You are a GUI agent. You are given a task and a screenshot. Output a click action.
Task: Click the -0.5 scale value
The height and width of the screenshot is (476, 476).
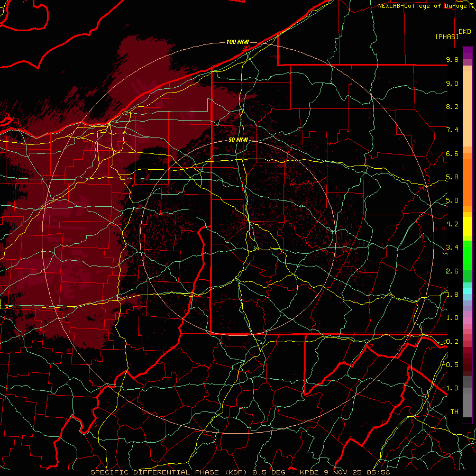pyautogui.click(x=450, y=364)
